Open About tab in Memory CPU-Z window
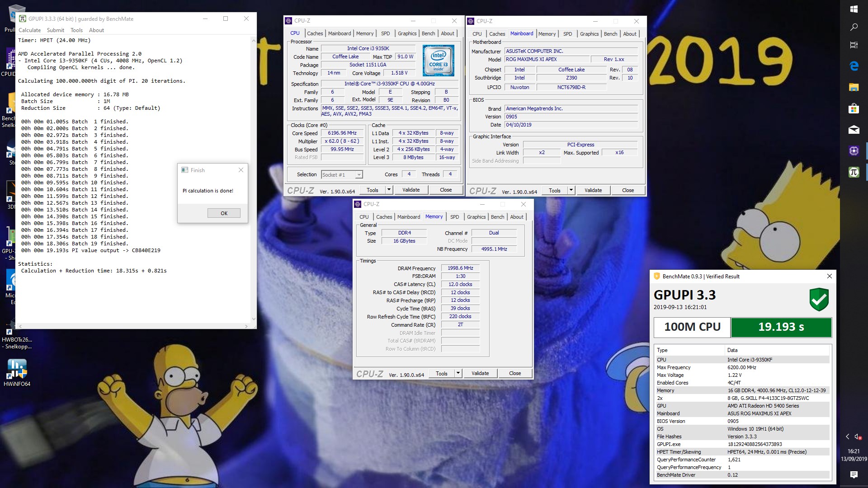This screenshot has width=868, height=488. pyautogui.click(x=516, y=217)
